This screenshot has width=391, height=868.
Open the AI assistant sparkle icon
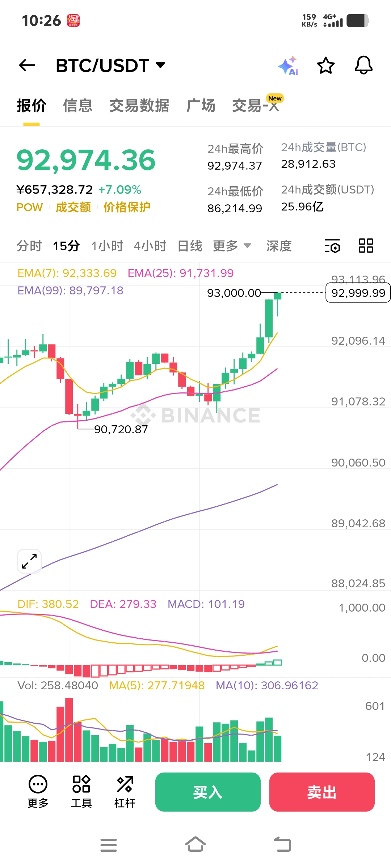[288, 66]
